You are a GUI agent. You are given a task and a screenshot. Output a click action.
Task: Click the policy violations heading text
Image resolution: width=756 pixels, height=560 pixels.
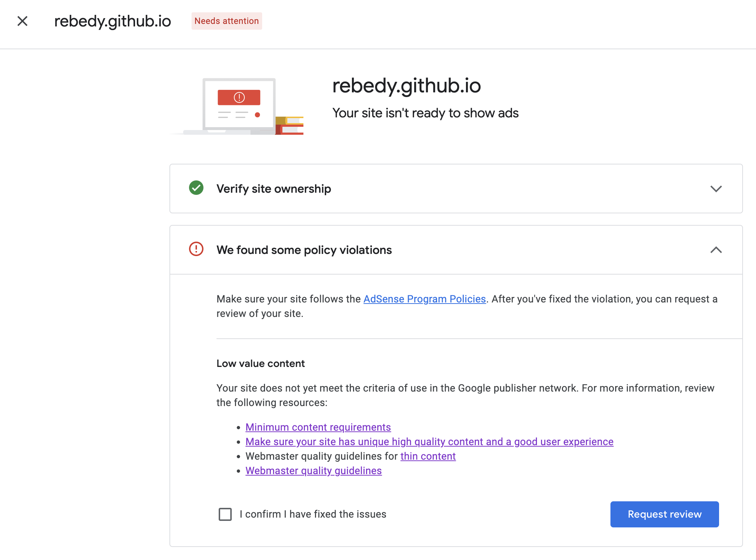(304, 250)
